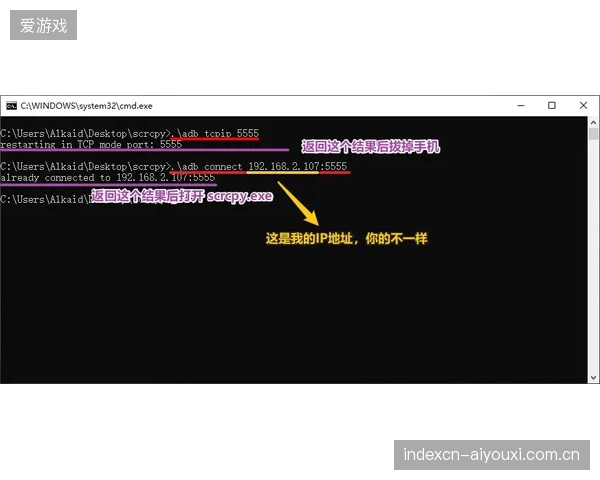Click the vertical scrollbar thumb

tap(593, 134)
